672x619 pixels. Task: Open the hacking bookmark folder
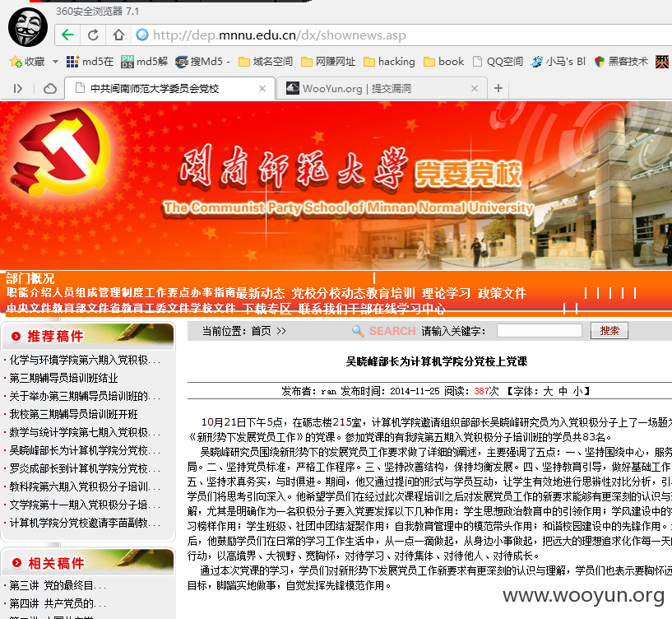389,62
